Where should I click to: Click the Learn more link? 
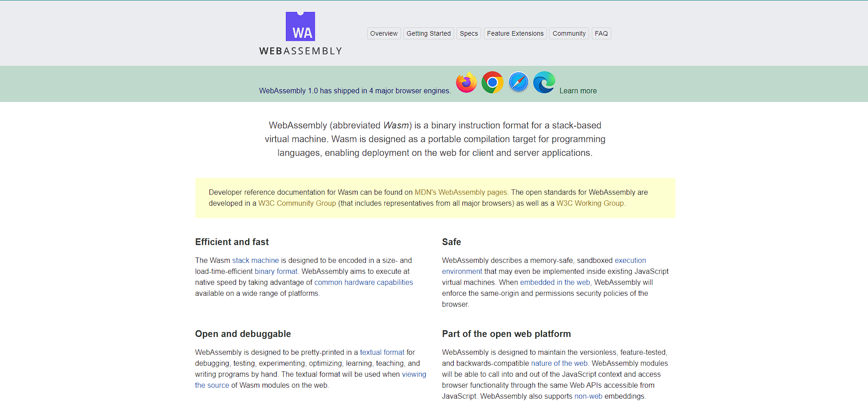[x=578, y=91]
